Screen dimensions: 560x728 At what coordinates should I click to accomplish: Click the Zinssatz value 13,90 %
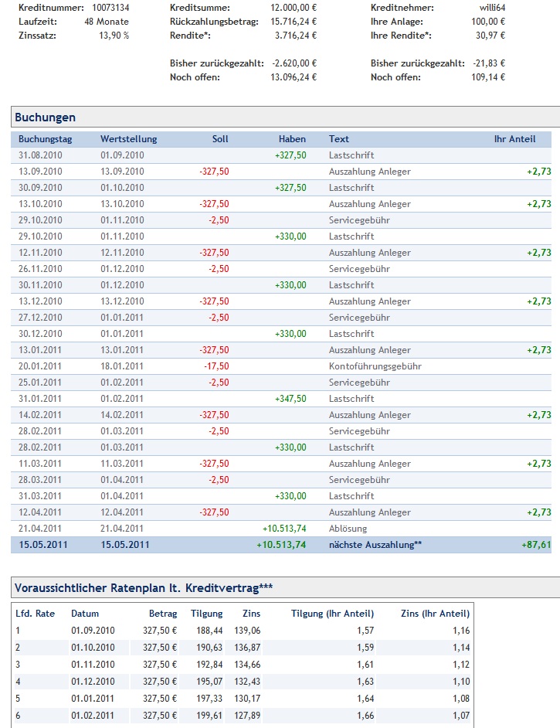pos(114,36)
